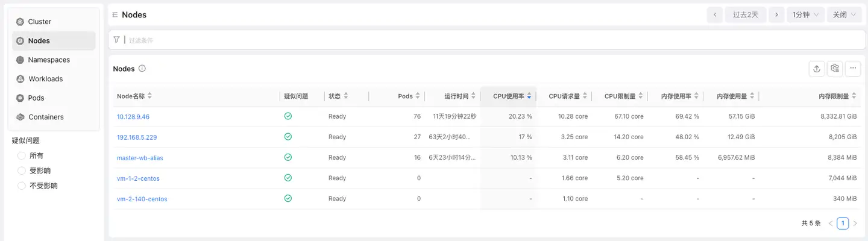Viewport: 868px width, 241px height.
Task: Select the 所有 radio option
Action: coord(22,155)
